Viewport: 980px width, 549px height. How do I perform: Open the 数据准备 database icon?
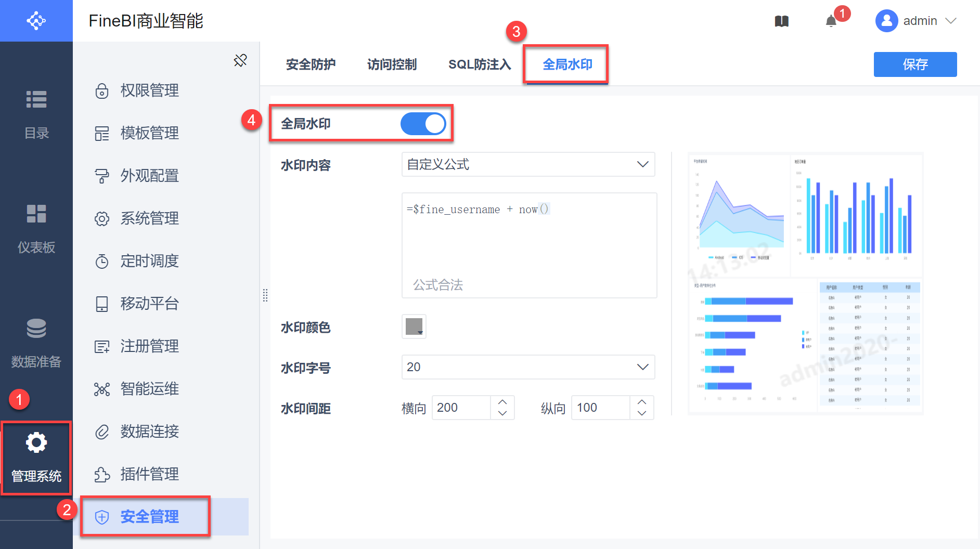pyautogui.click(x=36, y=328)
